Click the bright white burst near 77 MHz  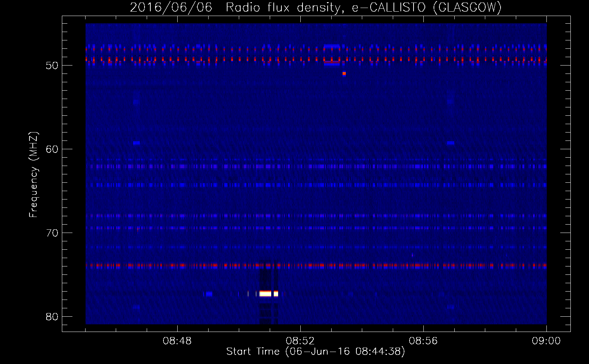(269, 293)
